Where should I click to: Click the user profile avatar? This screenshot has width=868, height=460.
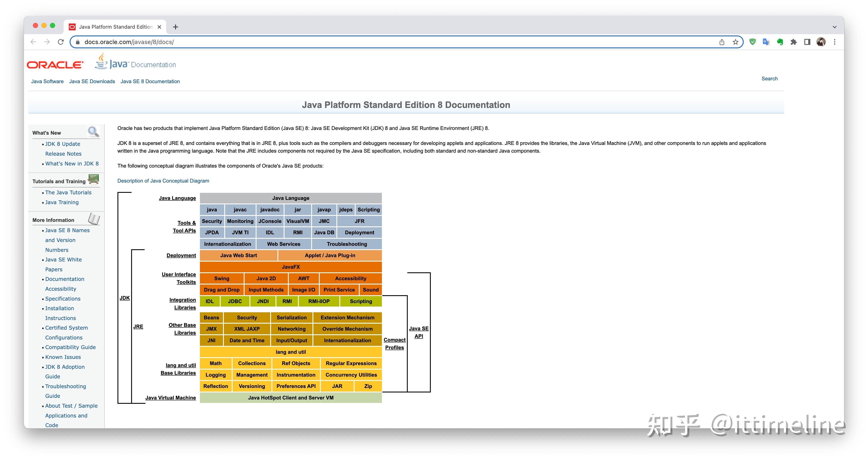pyautogui.click(x=821, y=42)
